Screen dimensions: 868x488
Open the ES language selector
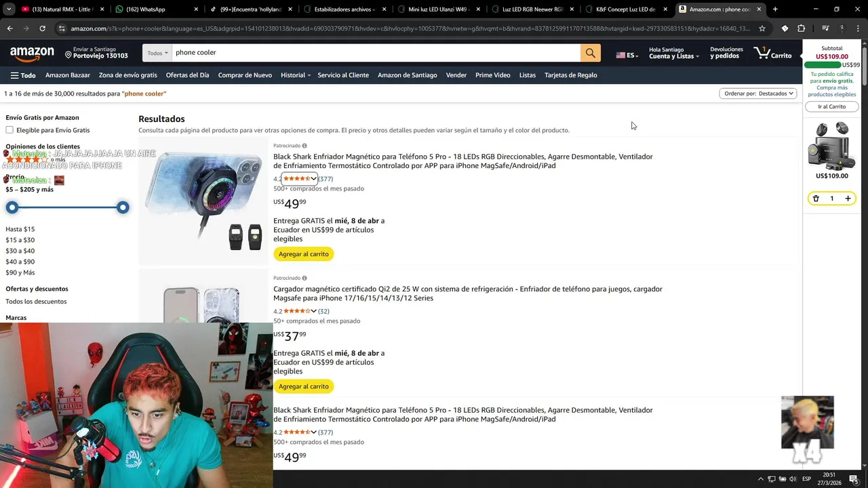click(627, 55)
